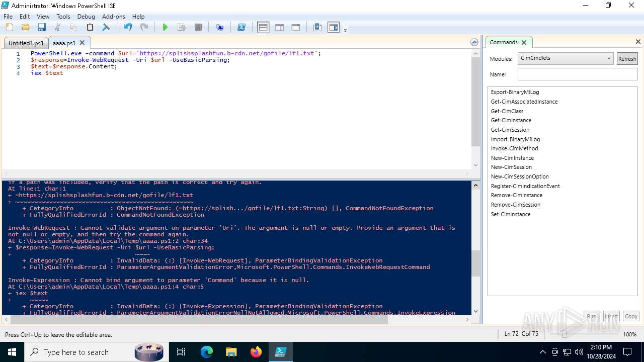Open toolbar overflow options arrow
Viewport: 644px width, 362px height.
coord(345,30)
